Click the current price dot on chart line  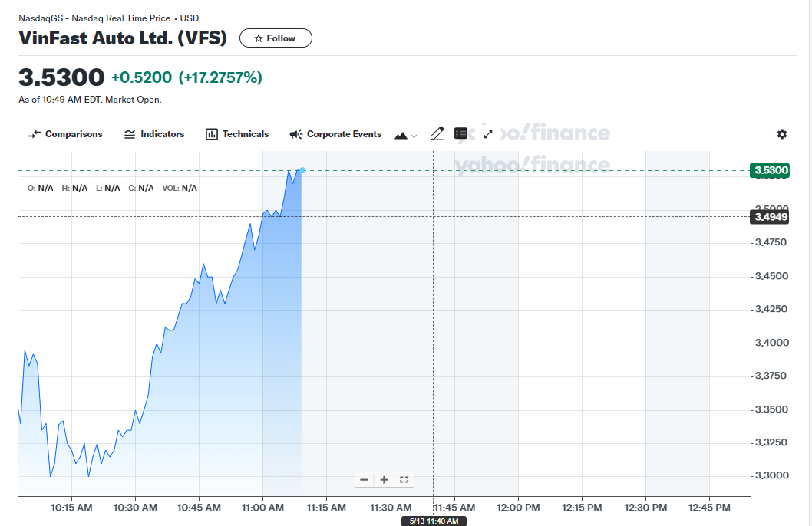click(x=302, y=170)
